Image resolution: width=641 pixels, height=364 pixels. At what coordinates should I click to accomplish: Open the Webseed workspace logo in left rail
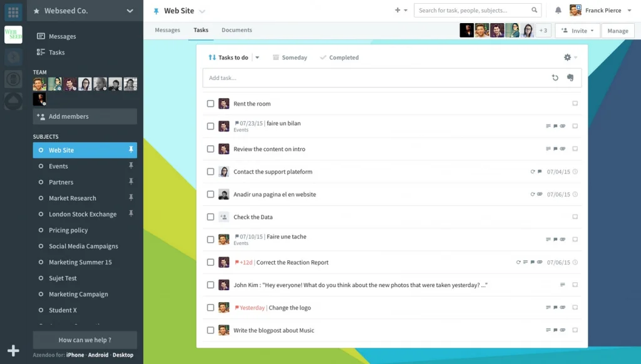[x=13, y=35]
